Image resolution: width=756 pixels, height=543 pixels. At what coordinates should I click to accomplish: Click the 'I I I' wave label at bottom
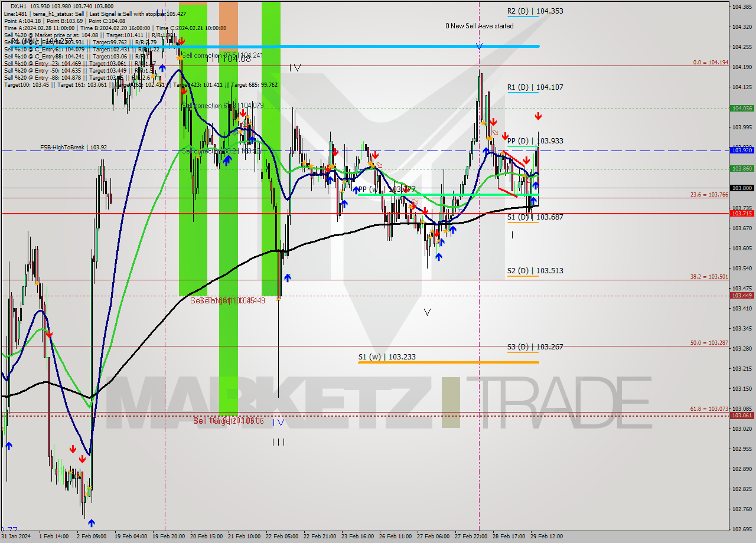pyautogui.click(x=278, y=441)
